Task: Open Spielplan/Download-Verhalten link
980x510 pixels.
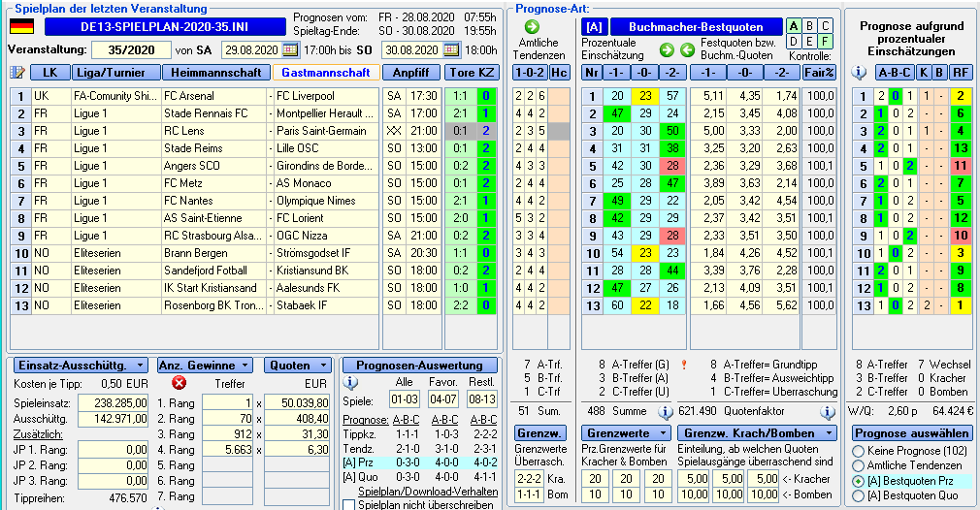Action: point(428,492)
